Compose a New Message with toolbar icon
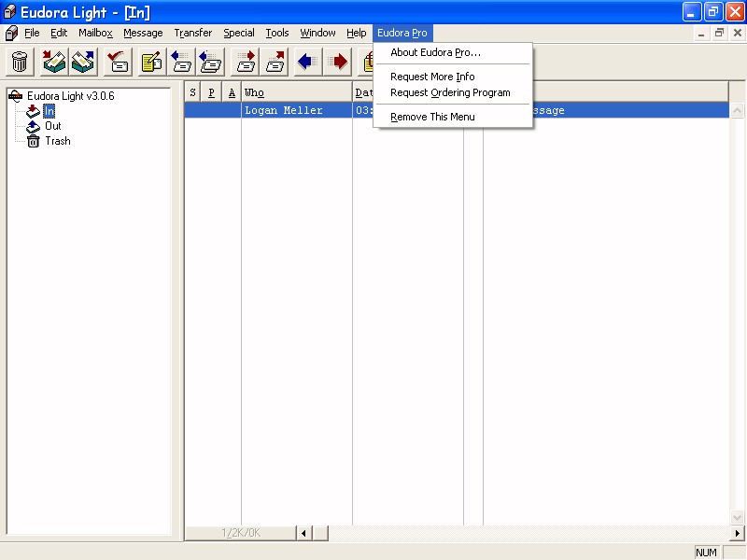 click(x=152, y=62)
